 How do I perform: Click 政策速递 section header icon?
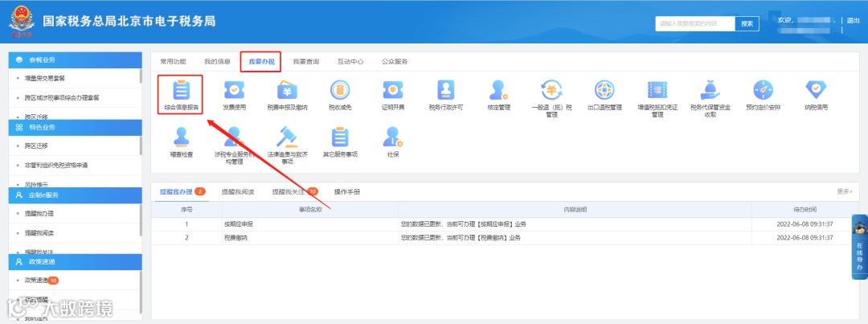[x=18, y=261]
